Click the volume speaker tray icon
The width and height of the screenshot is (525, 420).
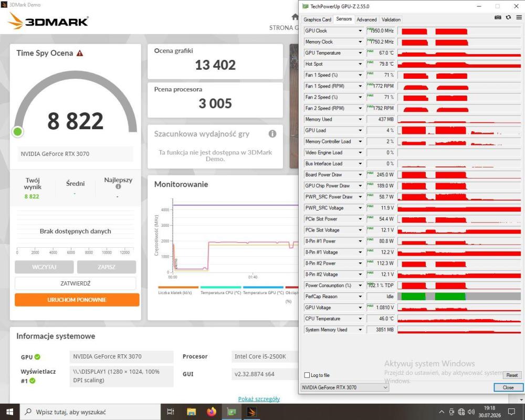coord(471,412)
